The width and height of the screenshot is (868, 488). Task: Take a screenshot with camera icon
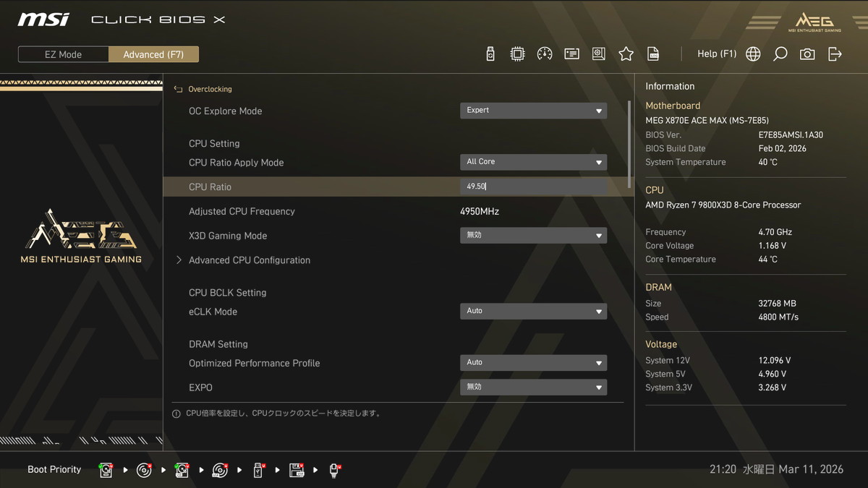807,54
